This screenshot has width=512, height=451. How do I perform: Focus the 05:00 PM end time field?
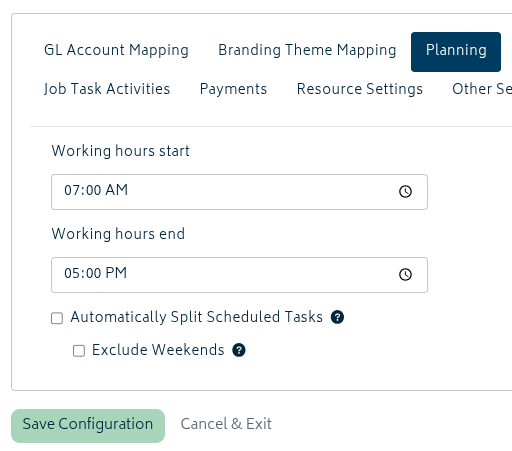pos(239,275)
